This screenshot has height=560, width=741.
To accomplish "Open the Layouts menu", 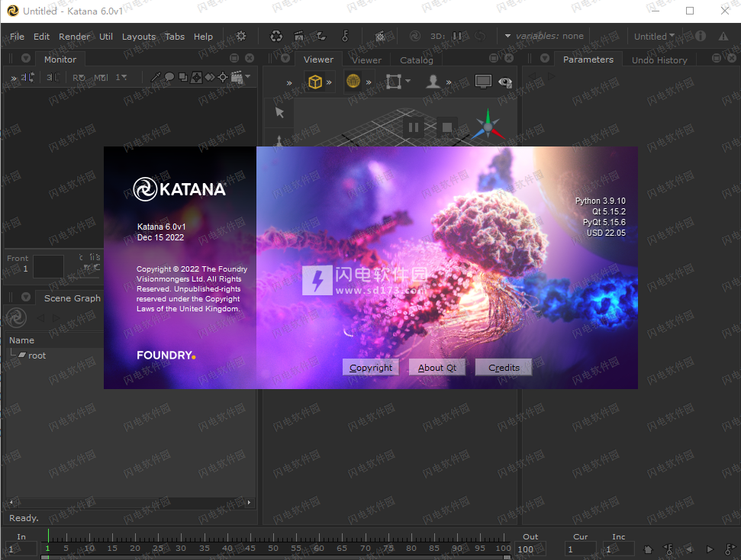I will click(138, 37).
